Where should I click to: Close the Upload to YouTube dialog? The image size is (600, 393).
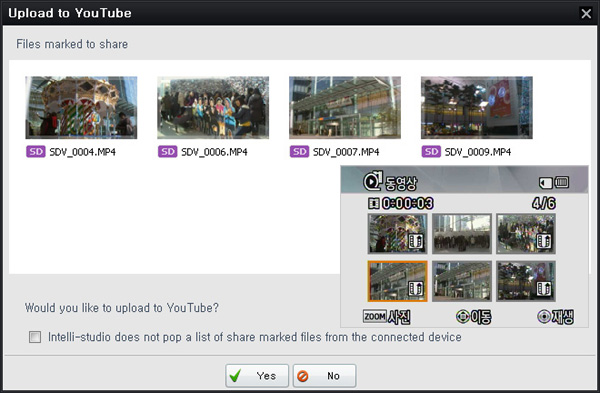click(586, 13)
